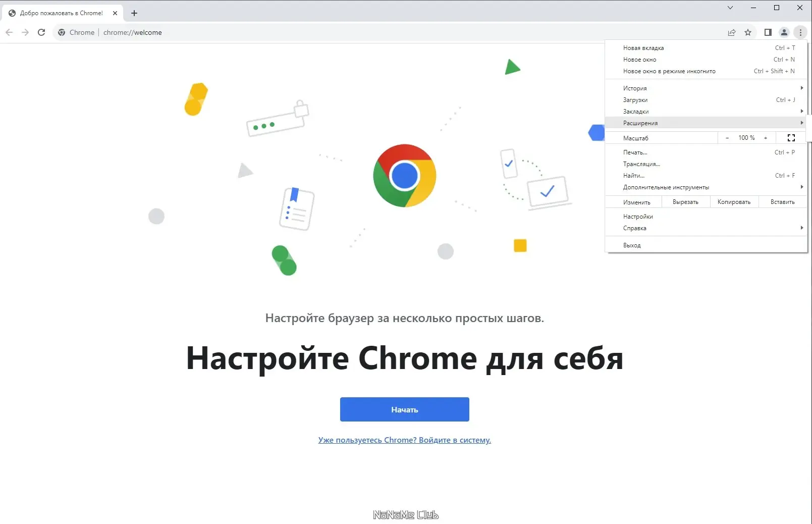Click the Chrome site info icon
Image resolution: width=812 pixels, height=524 pixels.
coord(62,32)
